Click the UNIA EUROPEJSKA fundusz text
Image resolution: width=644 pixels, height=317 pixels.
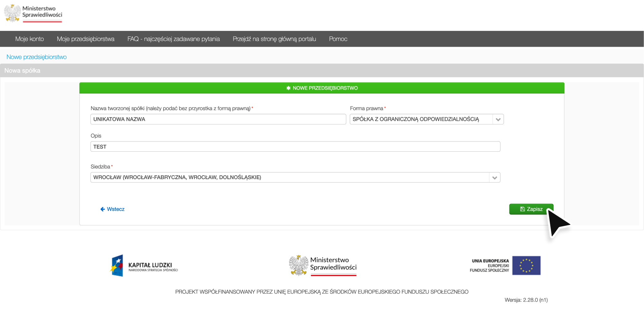(x=489, y=265)
